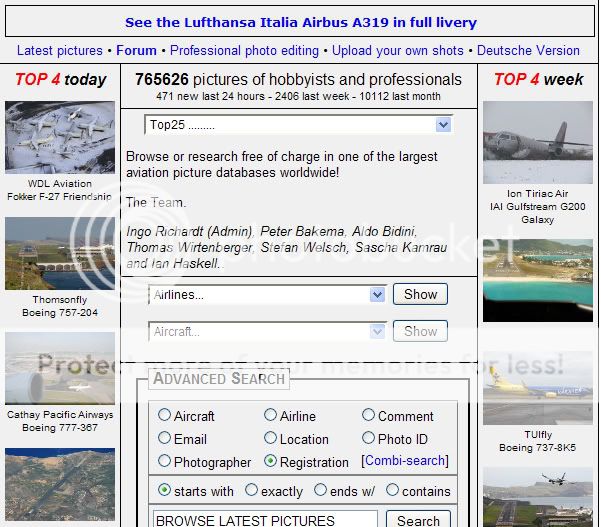Open the Combi-search link

tap(405, 460)
